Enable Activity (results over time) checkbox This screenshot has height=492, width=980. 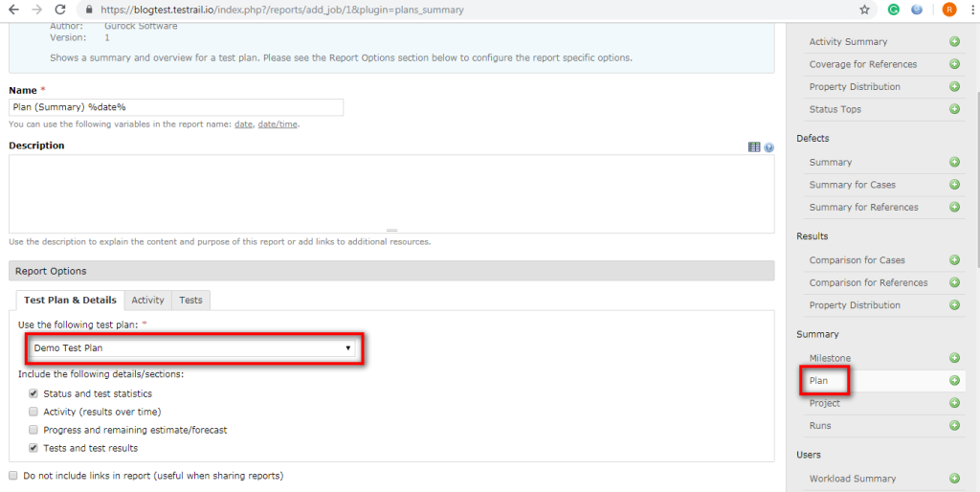pyautogui.click(x=33, y=412)
